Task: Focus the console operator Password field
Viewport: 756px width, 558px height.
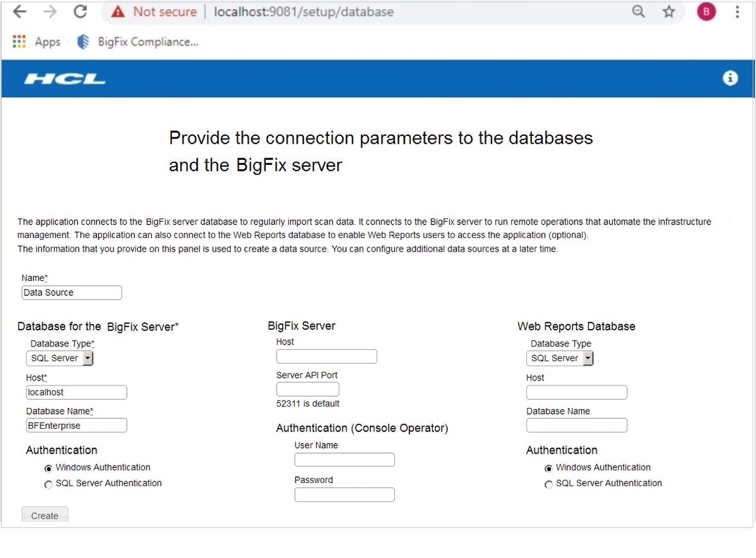Action: click(344, 494)
